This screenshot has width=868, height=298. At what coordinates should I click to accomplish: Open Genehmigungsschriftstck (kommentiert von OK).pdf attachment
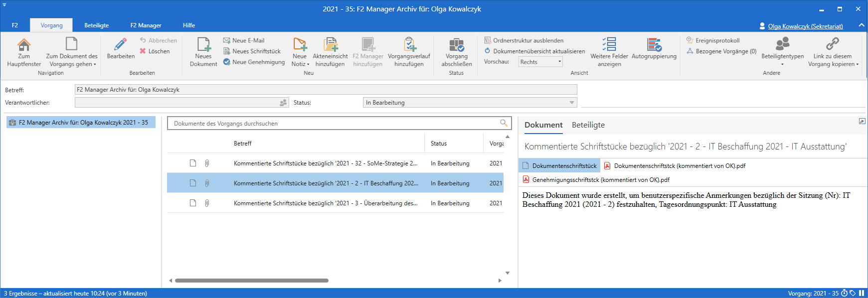pyautogui.click(x=600, y=180)
